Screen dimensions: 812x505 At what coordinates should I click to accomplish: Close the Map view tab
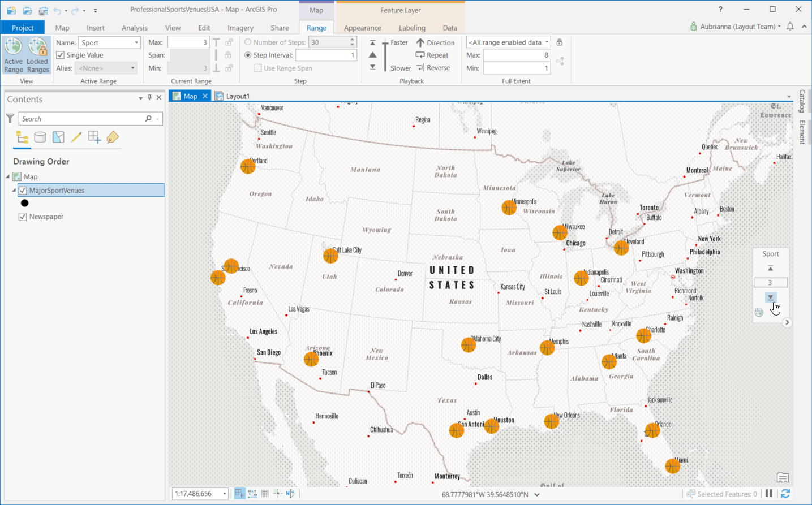click(205, 96)
